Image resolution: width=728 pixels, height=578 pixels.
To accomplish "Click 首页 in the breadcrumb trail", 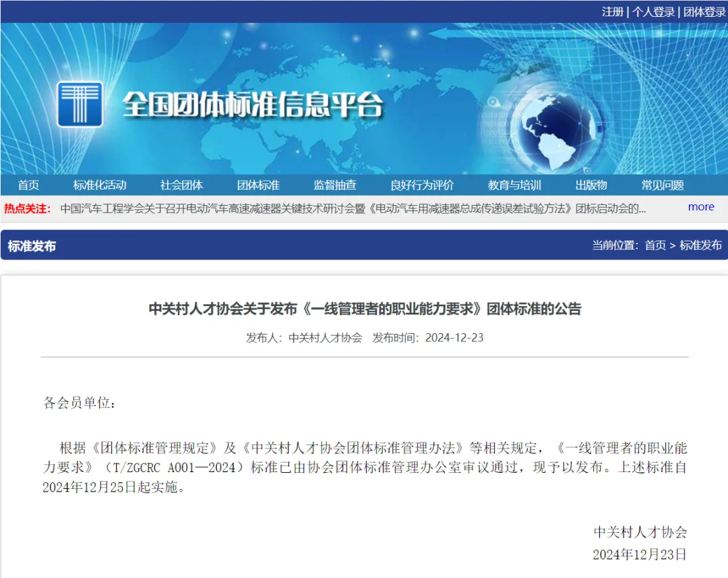I will click(x=655, y=245).
